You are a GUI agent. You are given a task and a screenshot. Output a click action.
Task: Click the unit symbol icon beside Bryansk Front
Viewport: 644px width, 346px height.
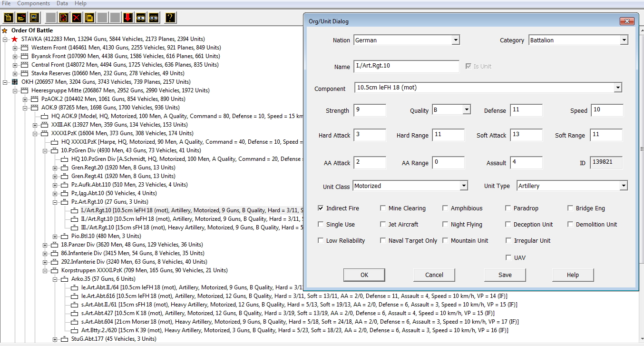coord(25,56)
